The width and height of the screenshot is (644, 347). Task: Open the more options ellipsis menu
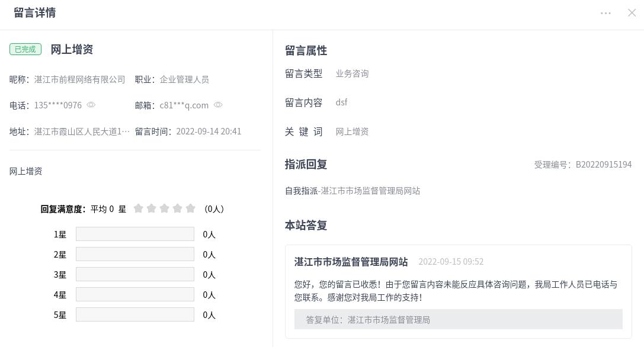click(605, 13)
